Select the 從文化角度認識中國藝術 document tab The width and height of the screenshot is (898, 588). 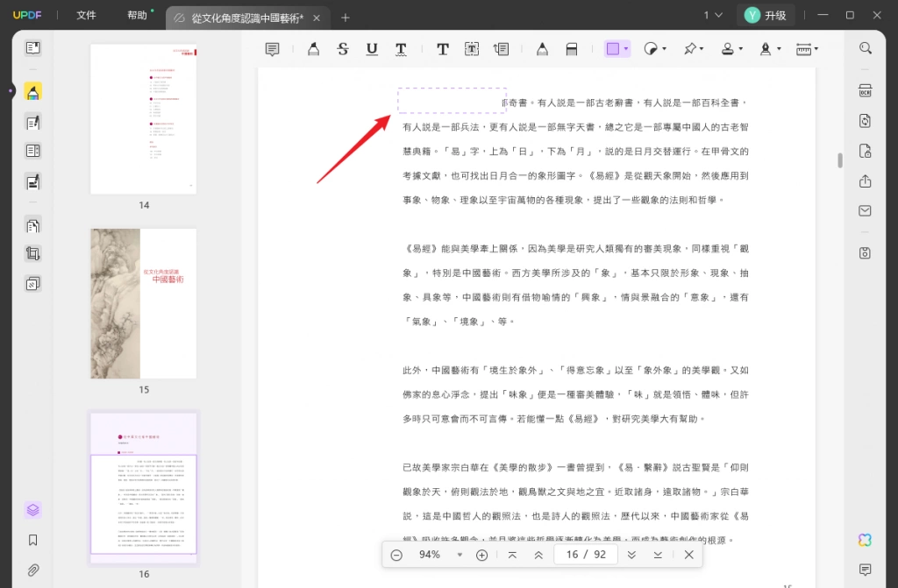click(x=247, y=18)
